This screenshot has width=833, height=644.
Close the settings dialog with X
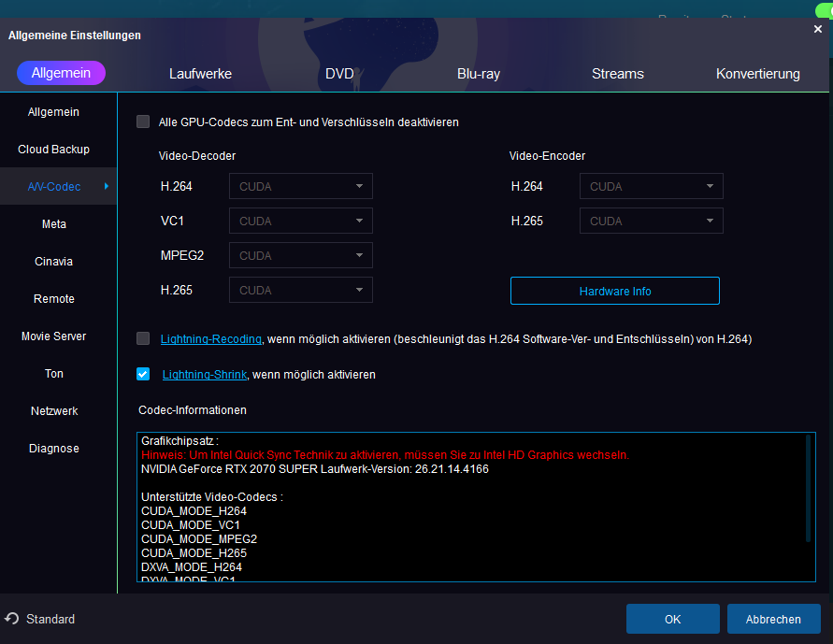pyautogui.click(x=818, y=29)
